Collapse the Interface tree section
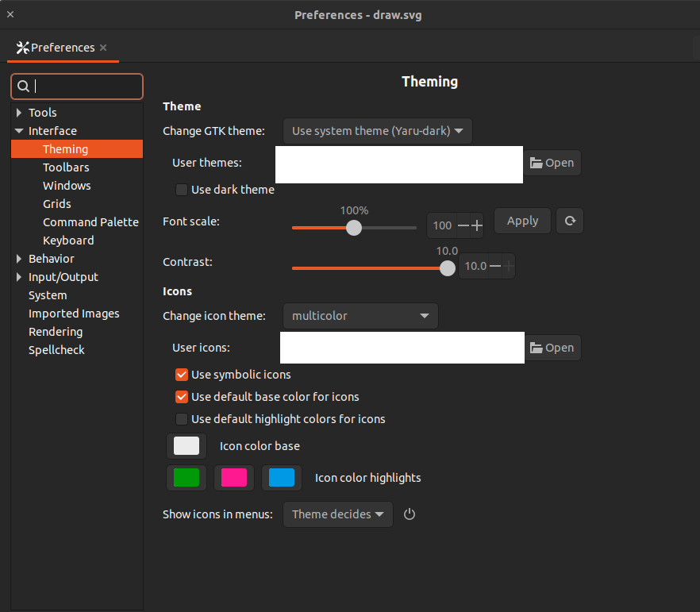700x612 pixels. 19,131
